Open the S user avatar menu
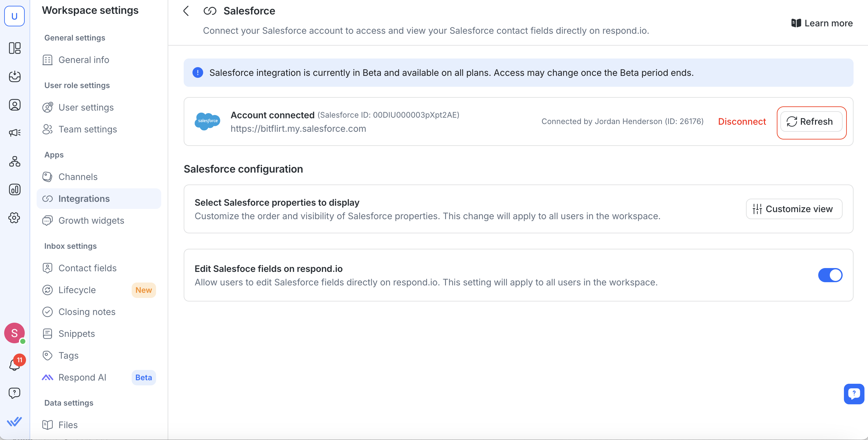This screenshot has width=868, height=440. (14, 333)
